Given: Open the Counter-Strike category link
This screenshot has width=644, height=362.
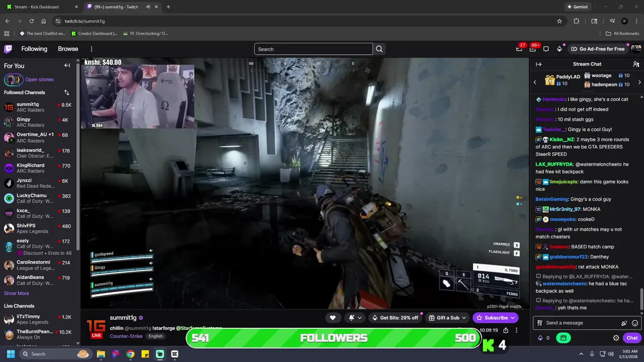Looking at the screenshot, I should (x=126, y=336).
